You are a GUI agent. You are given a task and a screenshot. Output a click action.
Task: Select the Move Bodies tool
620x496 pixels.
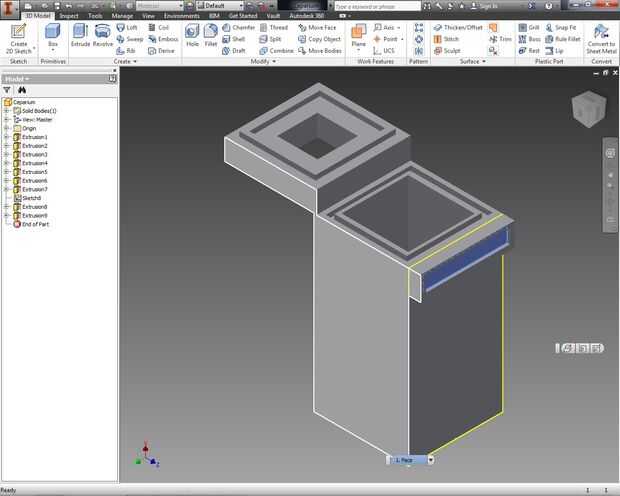(320, 51)
